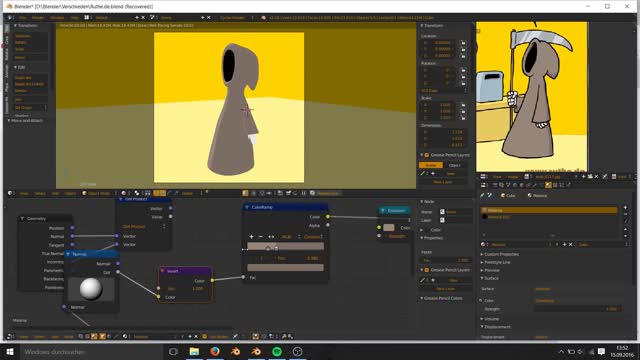Collapse the Invert node header triangle
Image resolution: width=640 pixels, height=360 pixels.
(162, 271)
